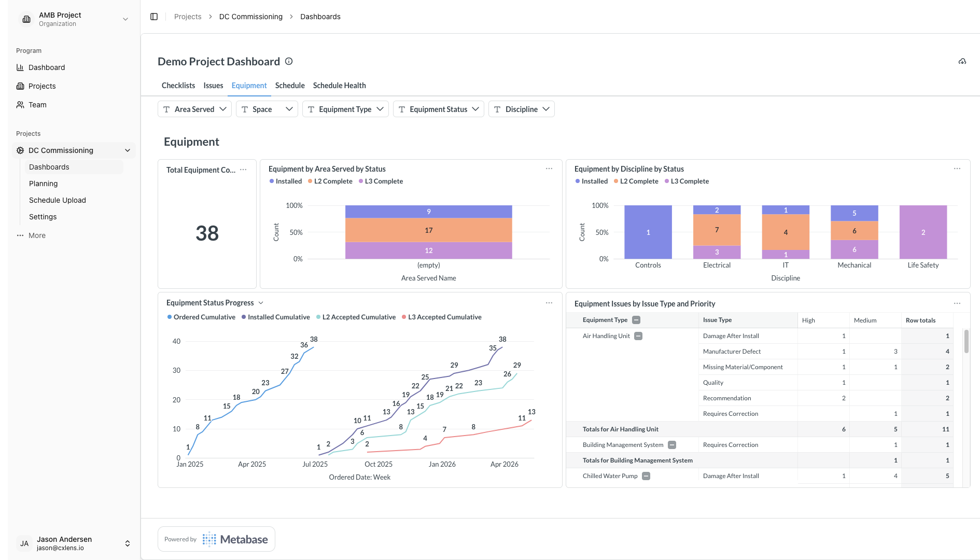Open Equipment by Area Served options menu
Image resolution: width=980 pixels, height=560 pixels.
[x=549, y=169]
